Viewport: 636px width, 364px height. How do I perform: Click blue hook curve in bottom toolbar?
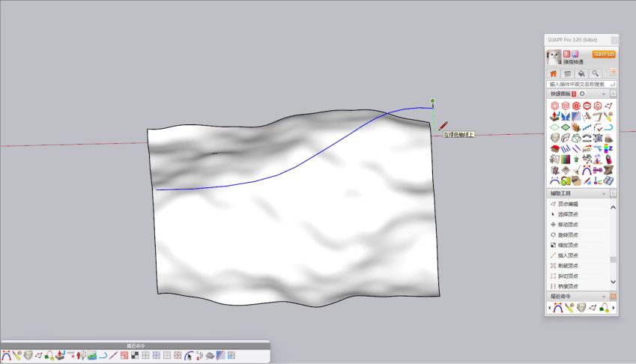(103, 356)
